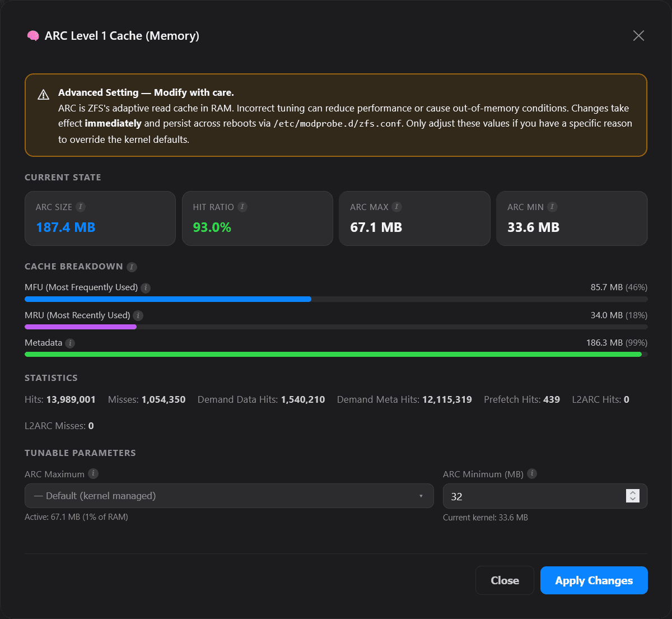Click the ARC Maximum parameter info icon
672x619 pixels.
94,474
